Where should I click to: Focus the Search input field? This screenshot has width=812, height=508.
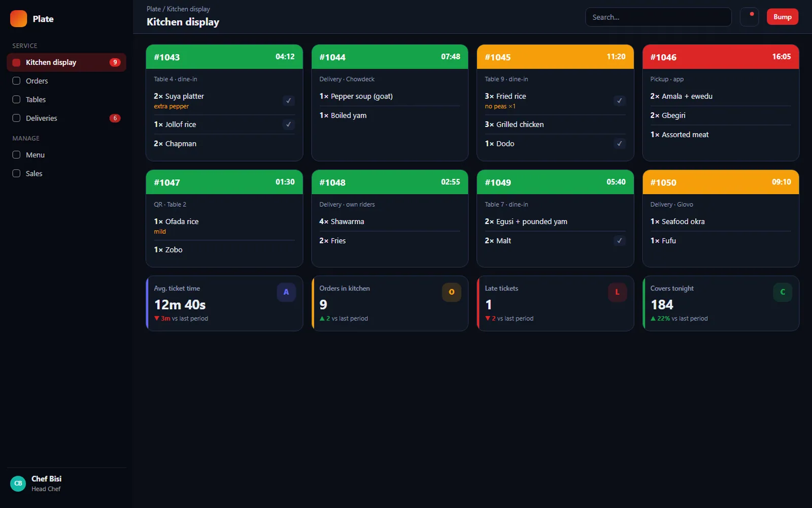tap(658, 17)
